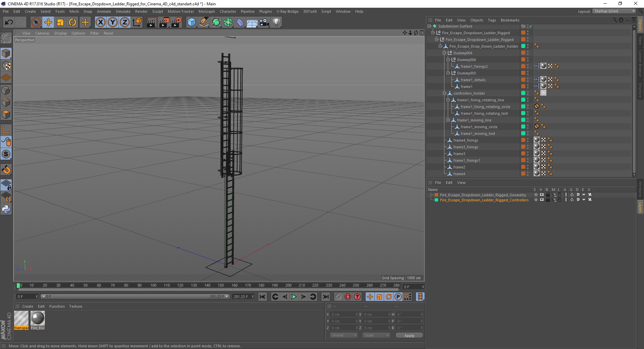Select the Rotate tool in top toolbar

[x=72, y=22]
